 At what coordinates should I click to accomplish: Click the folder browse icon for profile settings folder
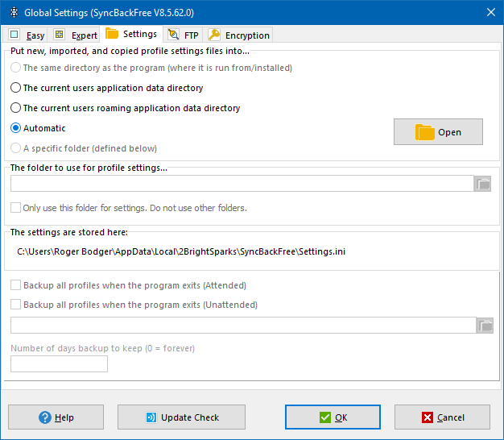point(483,184)
